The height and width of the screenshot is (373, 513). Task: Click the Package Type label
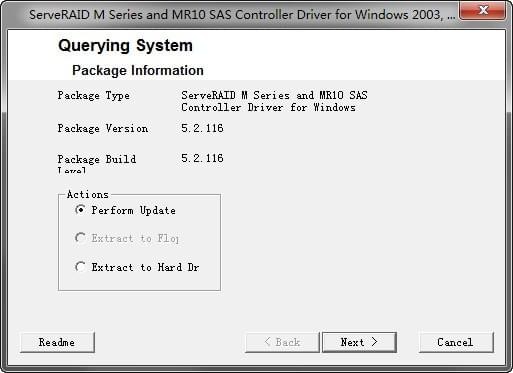[x=94, y=96]
